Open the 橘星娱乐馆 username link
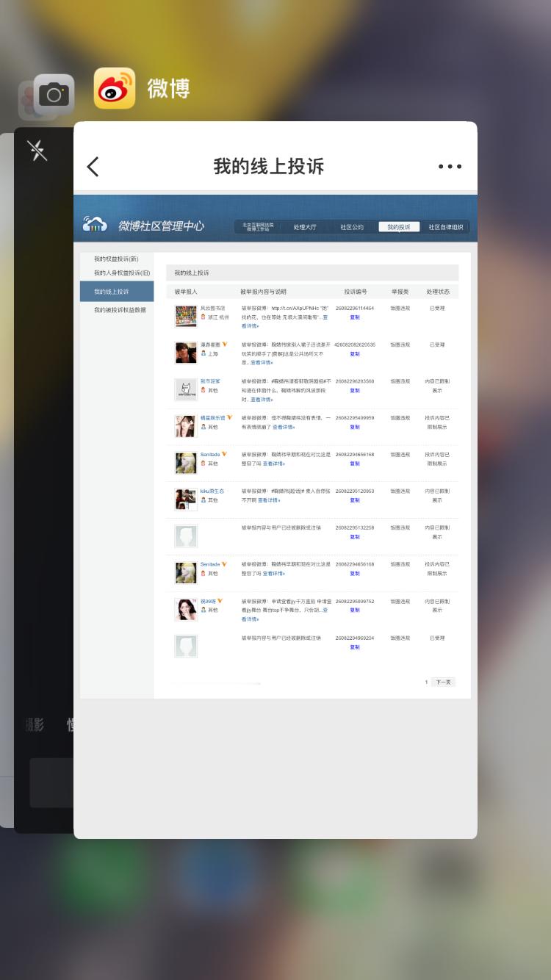551x980 pixels. click(213, 418)
